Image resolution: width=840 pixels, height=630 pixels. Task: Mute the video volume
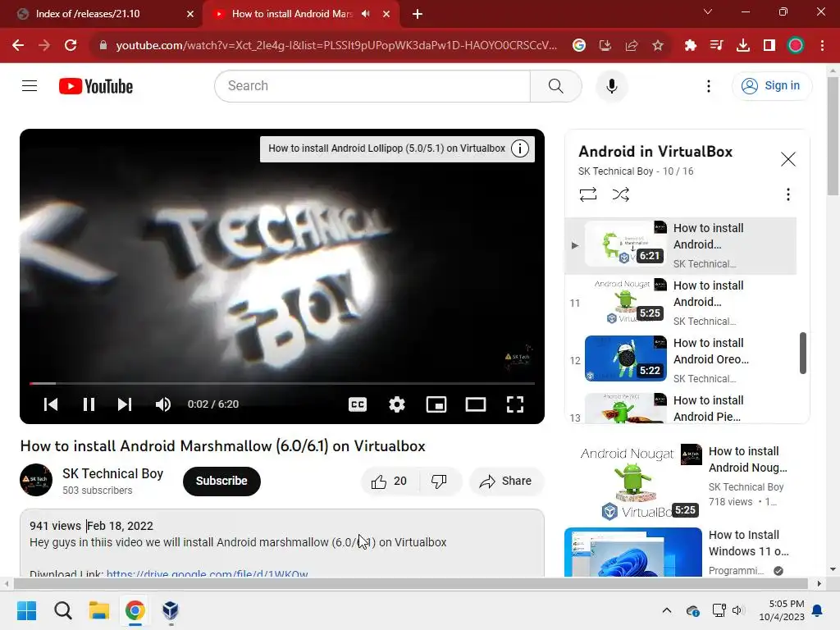163,404
